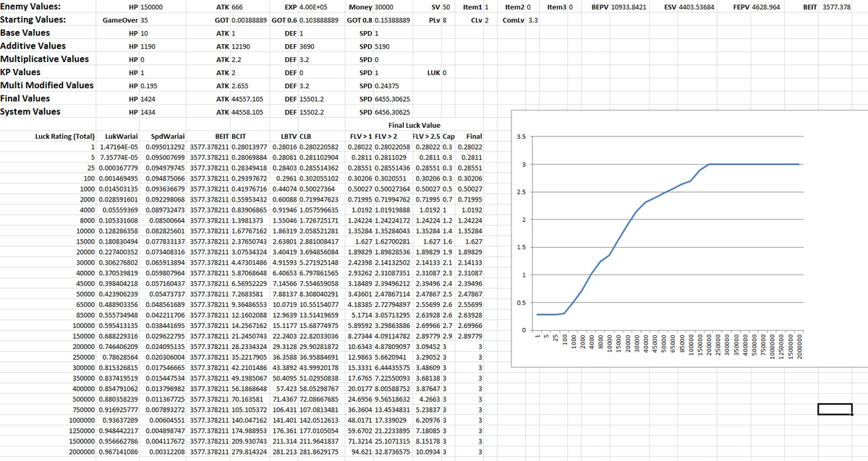Click the FEPV 4628.964 cell
Image resolution: width=868 pixels, height=461 pixels.
(757, 7)
